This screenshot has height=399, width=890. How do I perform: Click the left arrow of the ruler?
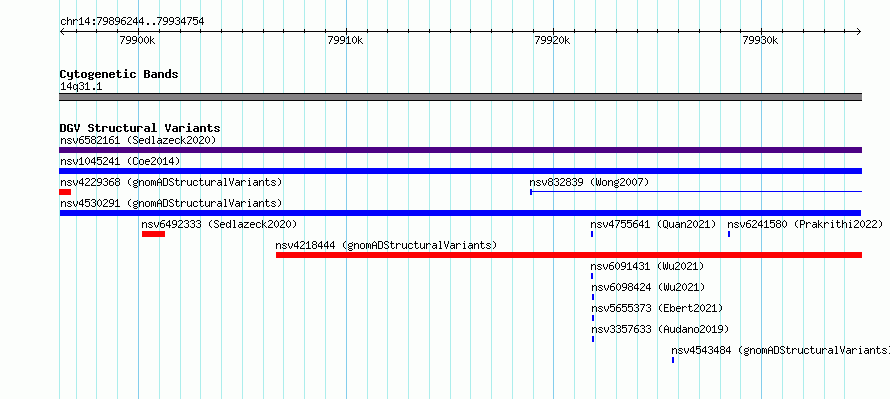coord(62,32)
